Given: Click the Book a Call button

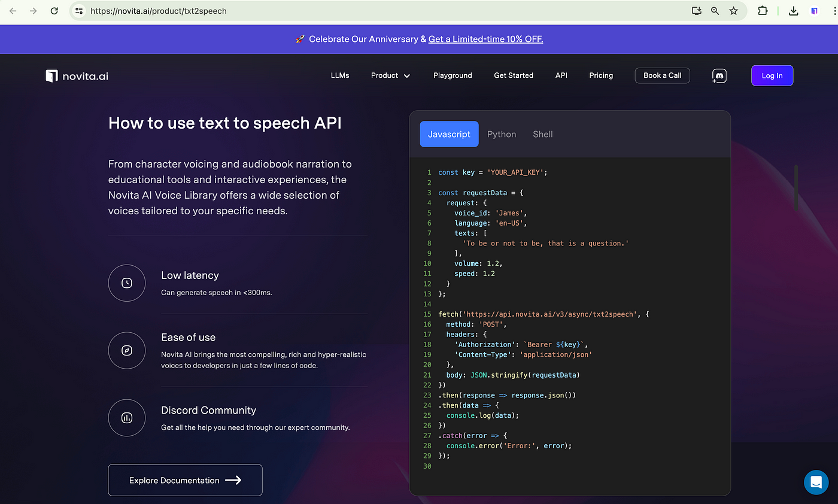Looking at the screenshot, I should tap(662, 75).
